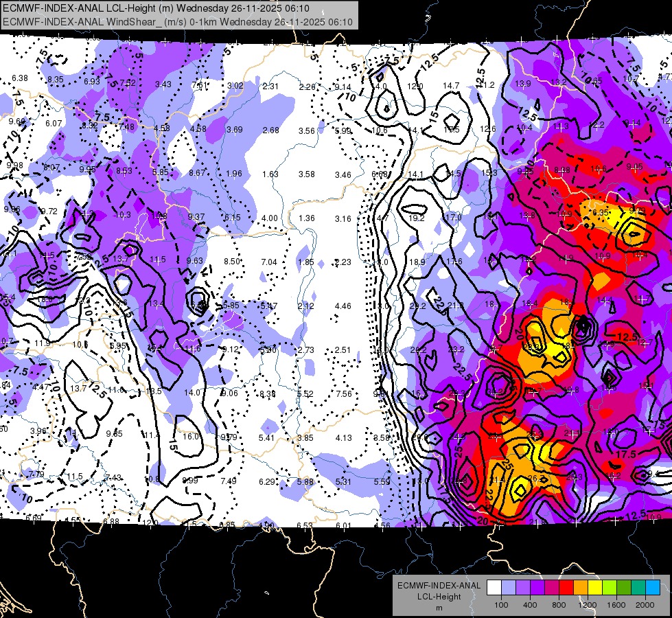Image resolution: width=672 pixels, height=618 pixels.
Task: Click the map value 5.41
Action: coord(266,438)
